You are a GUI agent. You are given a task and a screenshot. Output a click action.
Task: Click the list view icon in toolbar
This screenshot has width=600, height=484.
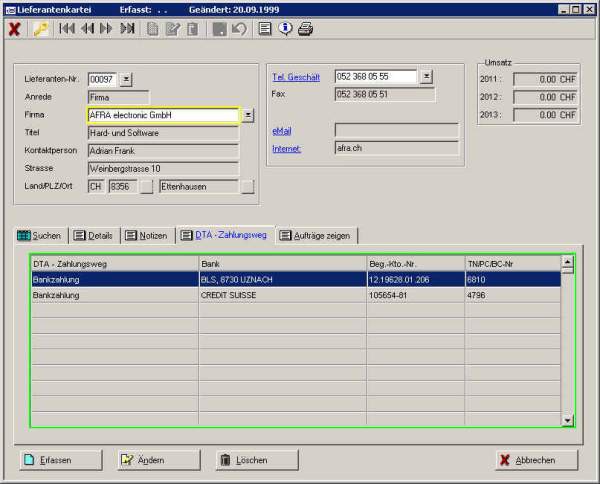pyautogui.click(x=265, y=29)
